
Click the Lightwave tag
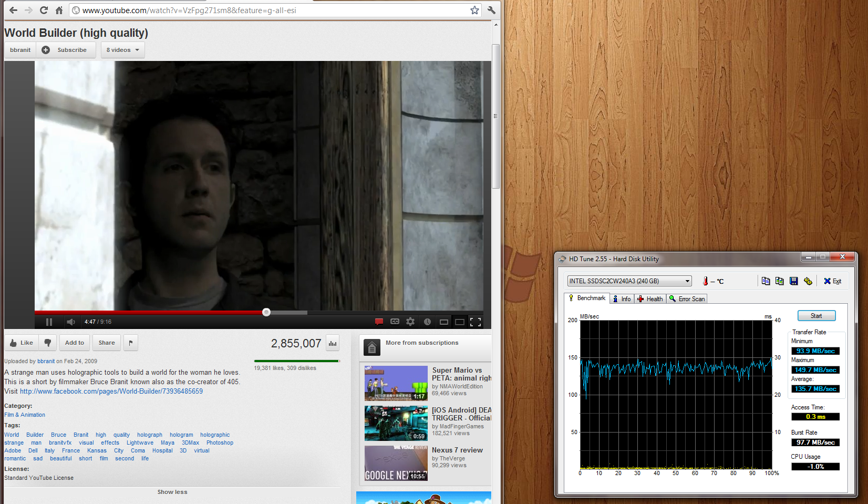coord(140,443)
